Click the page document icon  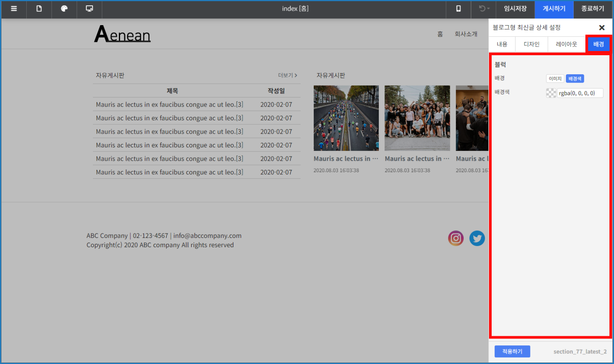pos(39,9)
